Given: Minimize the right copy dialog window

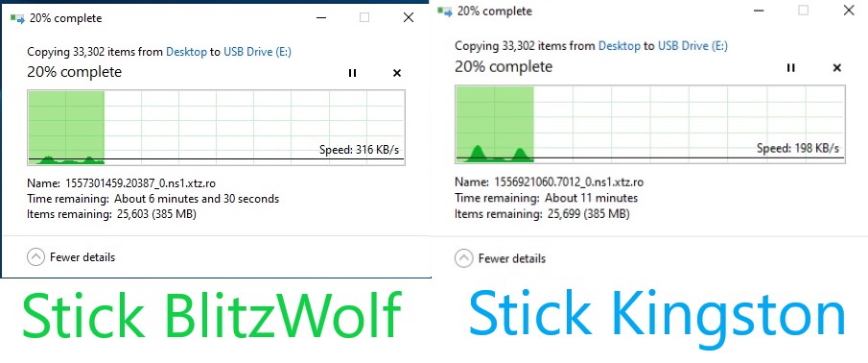Looking at the screenshot, I should [758, 11].
